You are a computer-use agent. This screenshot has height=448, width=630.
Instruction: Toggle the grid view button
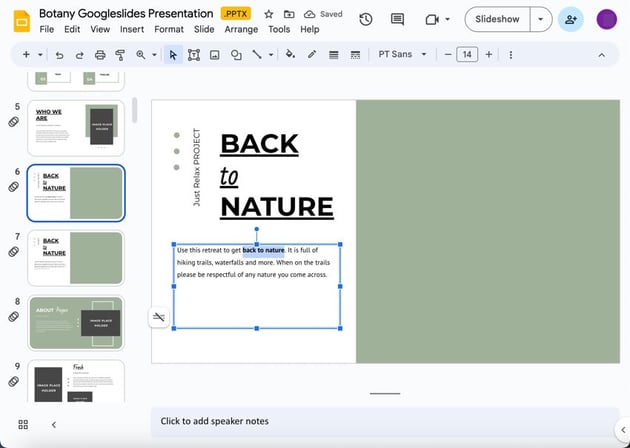[x=23, y=424]
